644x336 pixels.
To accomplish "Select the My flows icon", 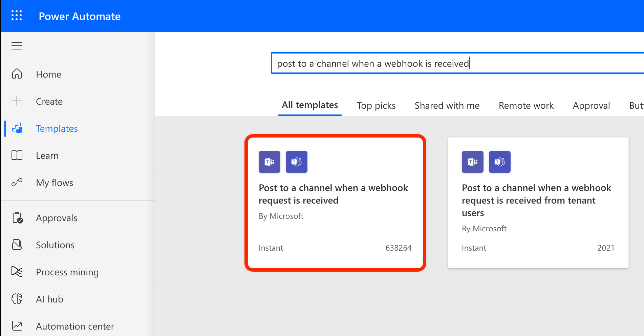I will coord(17,182).
